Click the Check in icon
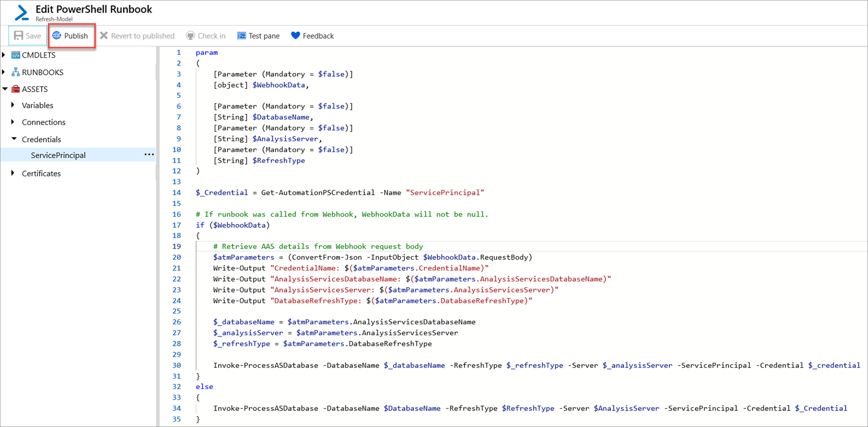Screen dimensions: 868x427 [x=191, y=36]
